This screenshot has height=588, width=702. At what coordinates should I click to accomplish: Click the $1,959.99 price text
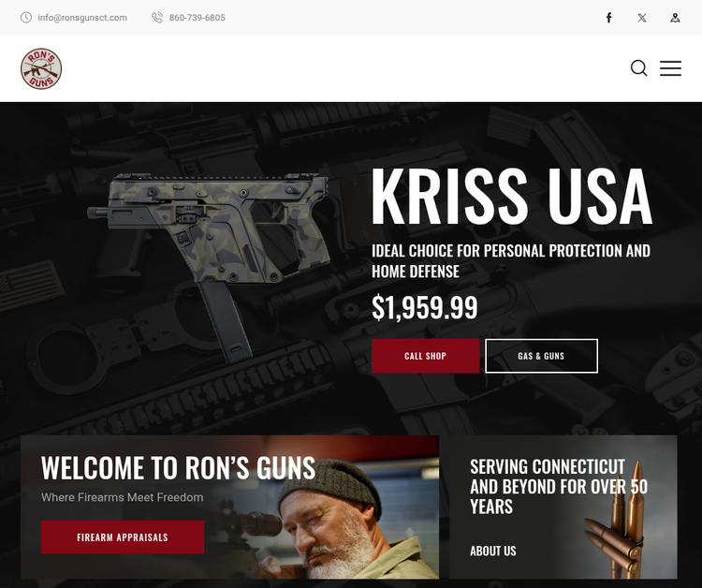pos(424,308)
